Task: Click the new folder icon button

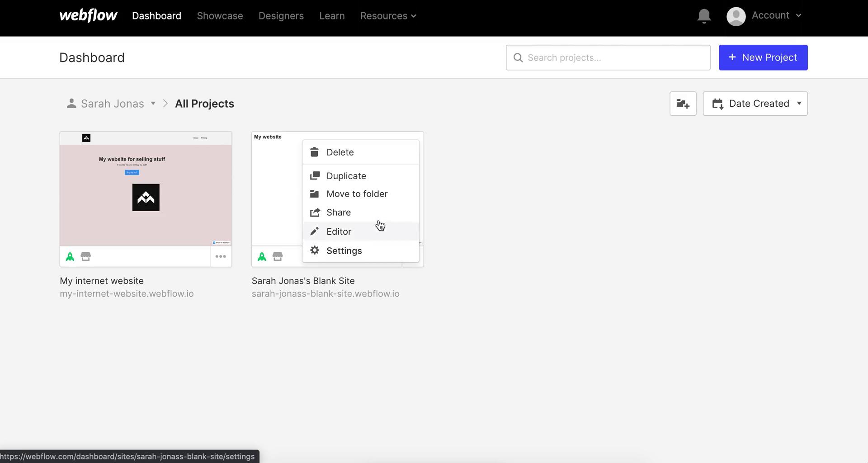Action: point(683,104)
